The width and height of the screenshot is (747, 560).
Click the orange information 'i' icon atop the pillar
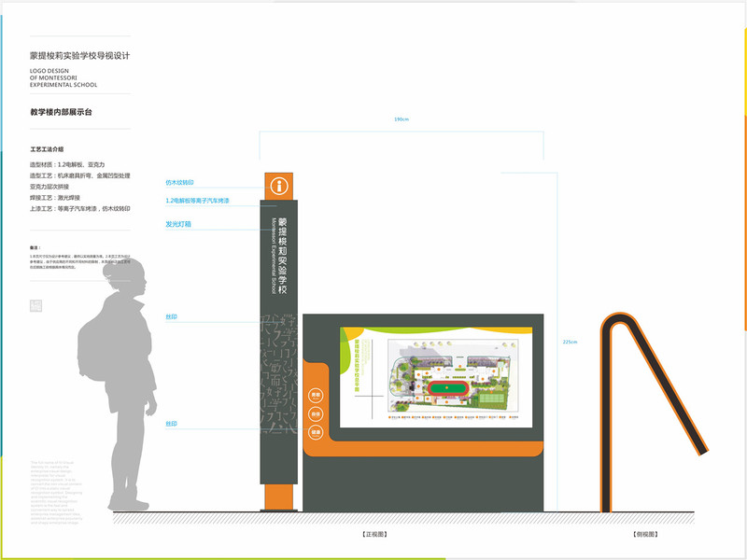pyautogui.click(x=279, y=186)
